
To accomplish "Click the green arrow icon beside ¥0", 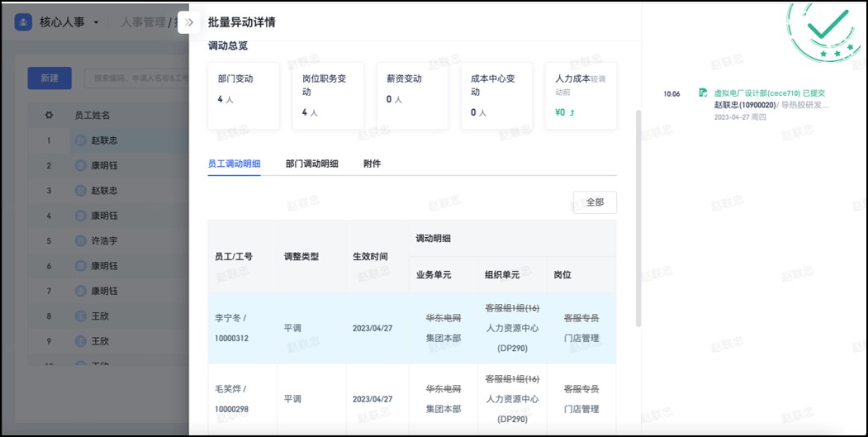I will (572, 112).
